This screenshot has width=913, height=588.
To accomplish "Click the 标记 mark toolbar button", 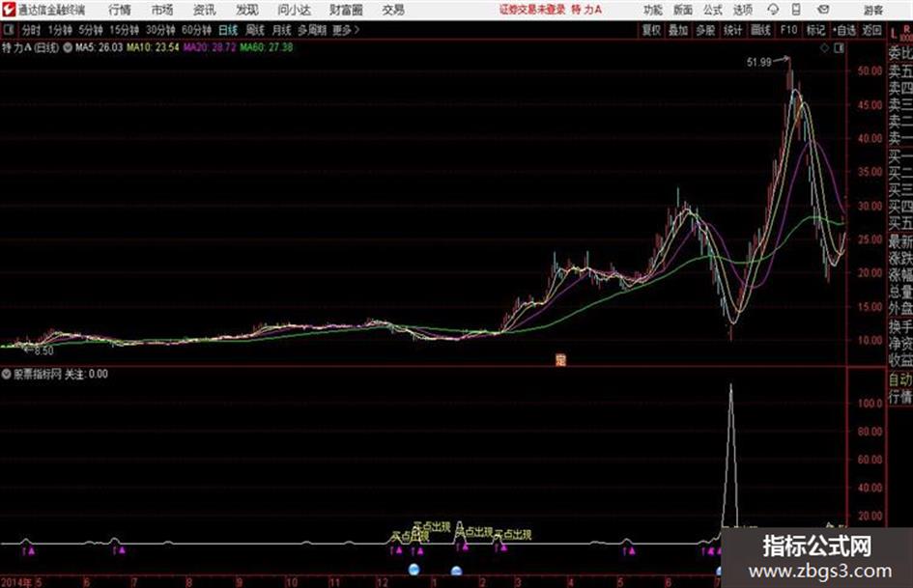I will point(815,30).
